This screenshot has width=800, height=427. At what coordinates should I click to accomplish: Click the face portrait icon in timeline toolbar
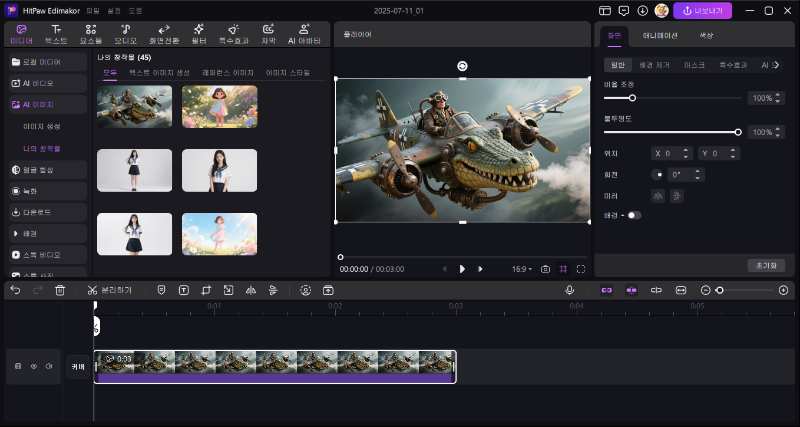(306, 290)
